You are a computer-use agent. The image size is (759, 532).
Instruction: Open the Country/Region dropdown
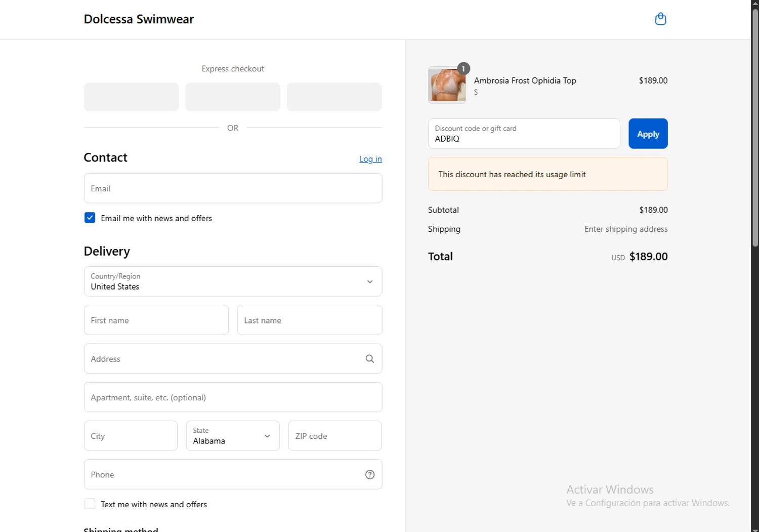tap(233, 281)
